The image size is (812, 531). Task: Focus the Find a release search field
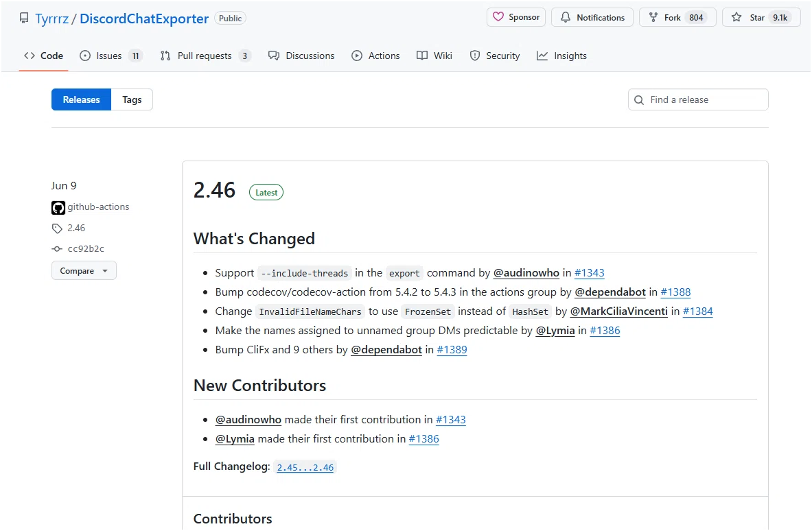(x=698, y=100)
